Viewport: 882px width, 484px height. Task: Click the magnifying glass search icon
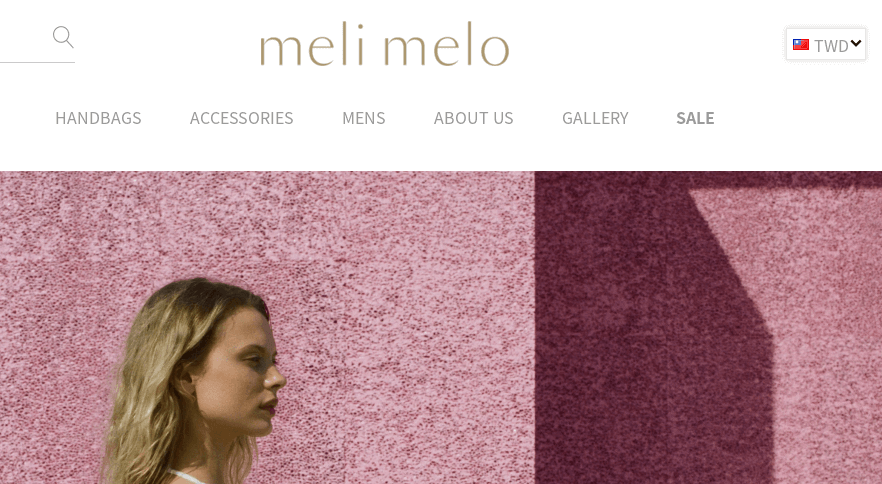[63, 37]
